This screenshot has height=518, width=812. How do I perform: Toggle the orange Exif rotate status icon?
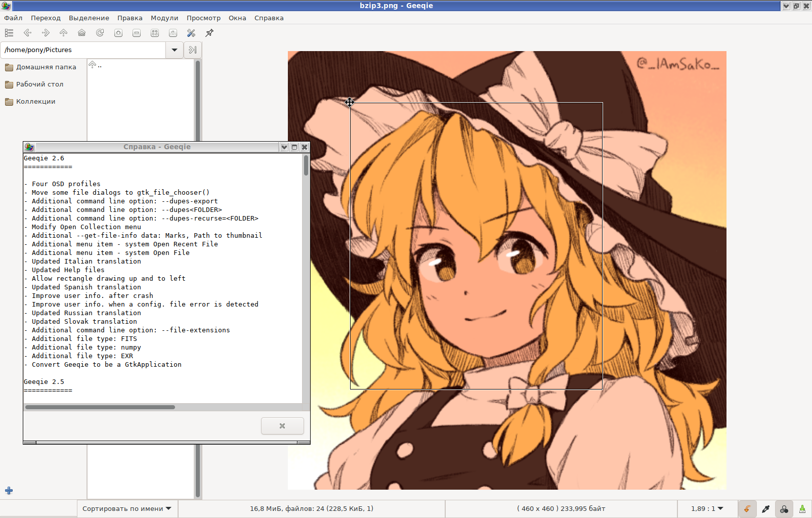point(747,509)
